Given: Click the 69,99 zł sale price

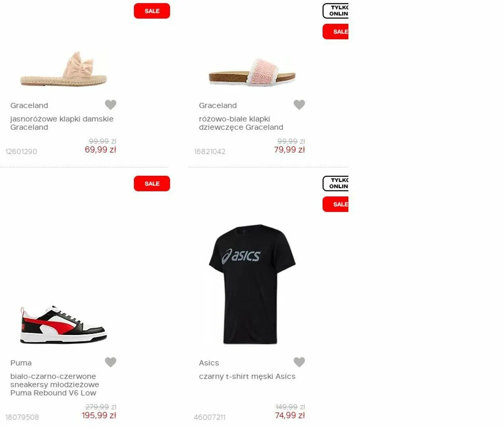Looking at the screenshot, I should click(x=100, y=150).
